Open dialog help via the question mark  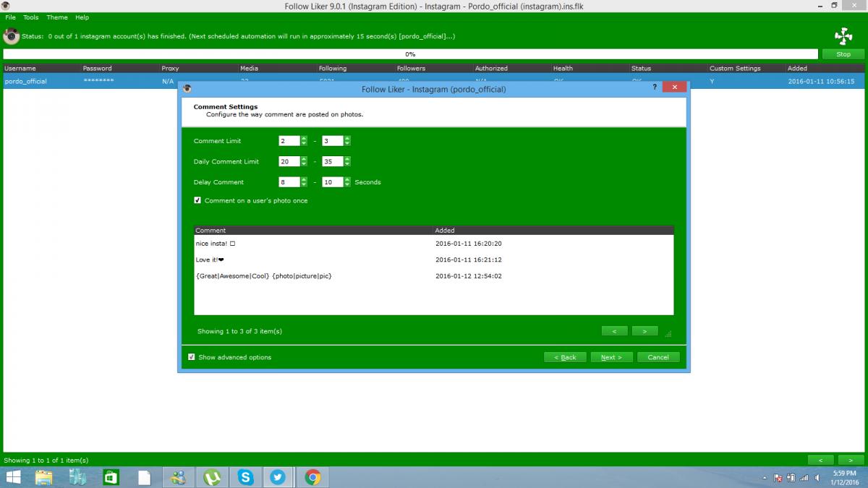(655, 87)
